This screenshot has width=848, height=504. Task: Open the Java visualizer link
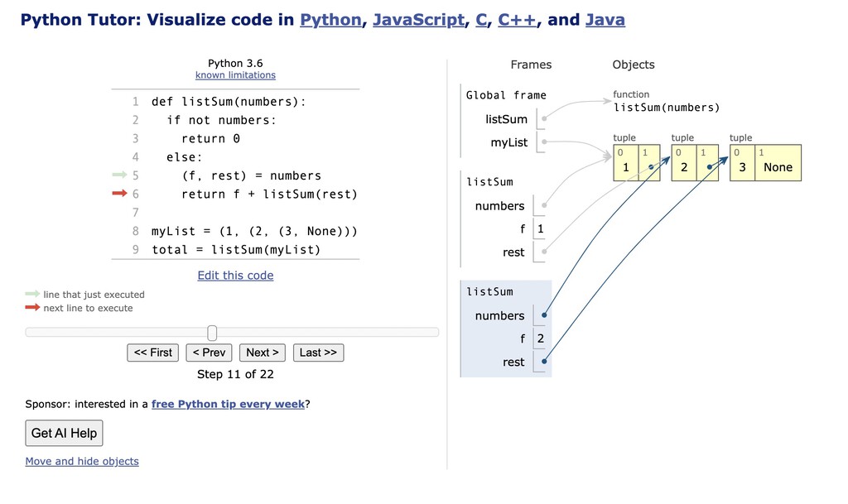pyautogui.click(x=605, y=19)
